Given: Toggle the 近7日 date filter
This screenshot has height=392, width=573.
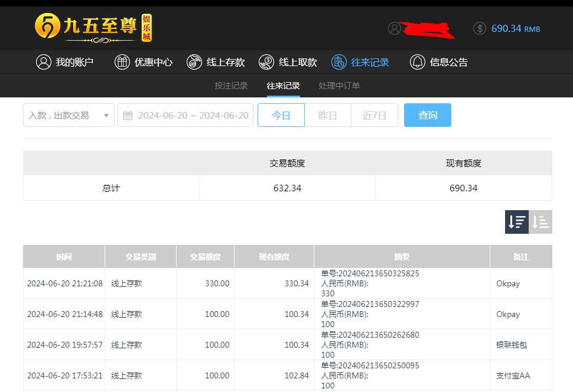Looking at the screenshot, I should 375,115.
